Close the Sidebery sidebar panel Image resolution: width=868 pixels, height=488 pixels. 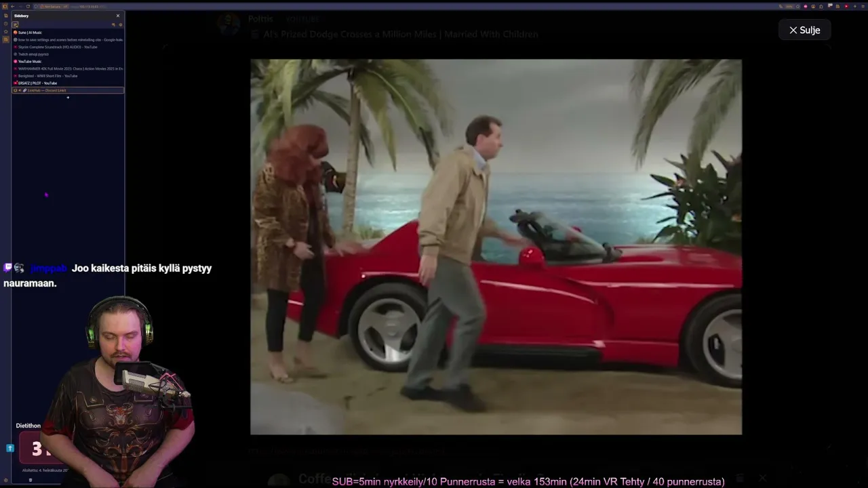tap(117, 16)
